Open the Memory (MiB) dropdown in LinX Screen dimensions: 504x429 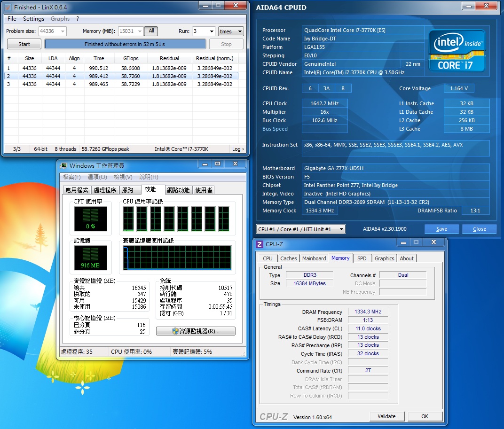coord(140,31)
